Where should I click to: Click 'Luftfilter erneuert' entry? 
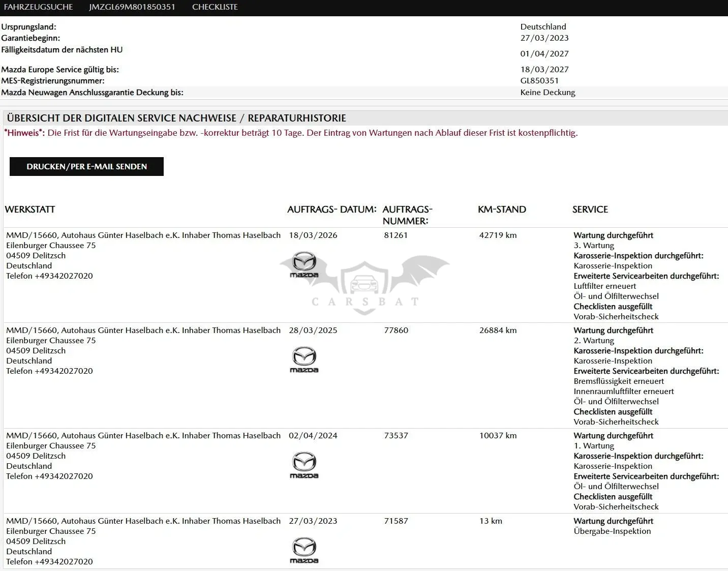tap(604, 286)
